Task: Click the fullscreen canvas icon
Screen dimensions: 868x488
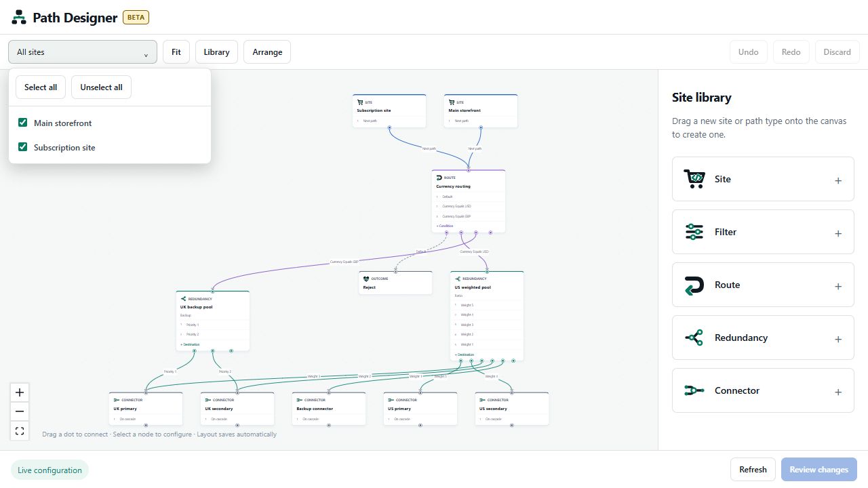Action: point(20,430)
